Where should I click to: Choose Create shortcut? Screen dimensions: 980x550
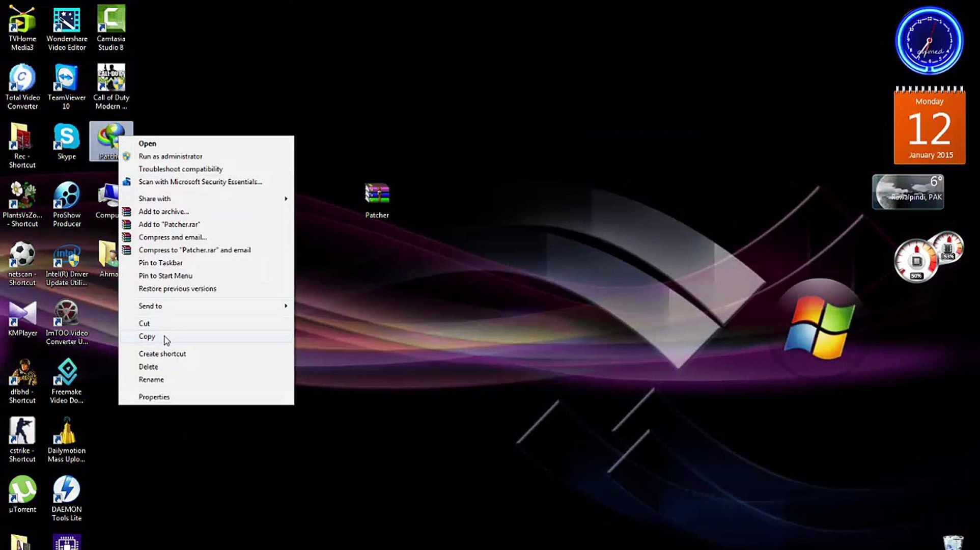(206, 354)
